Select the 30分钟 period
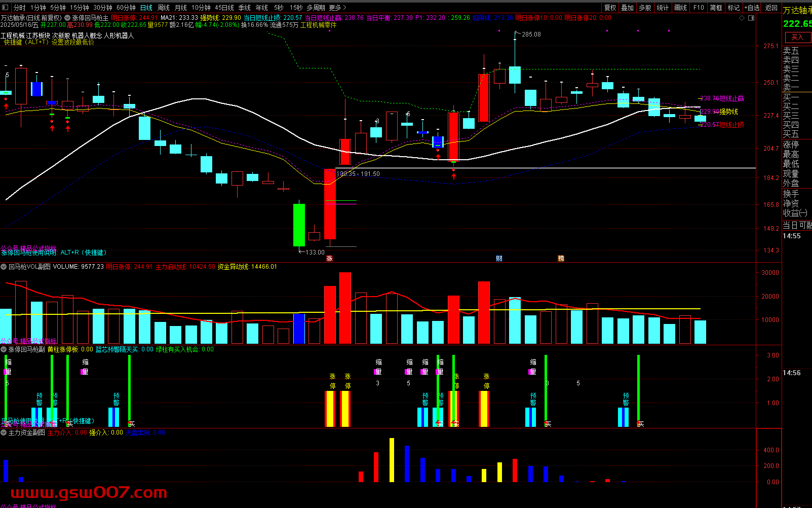The height and width of the screenshot is (508, 812). tap(102, 8)
